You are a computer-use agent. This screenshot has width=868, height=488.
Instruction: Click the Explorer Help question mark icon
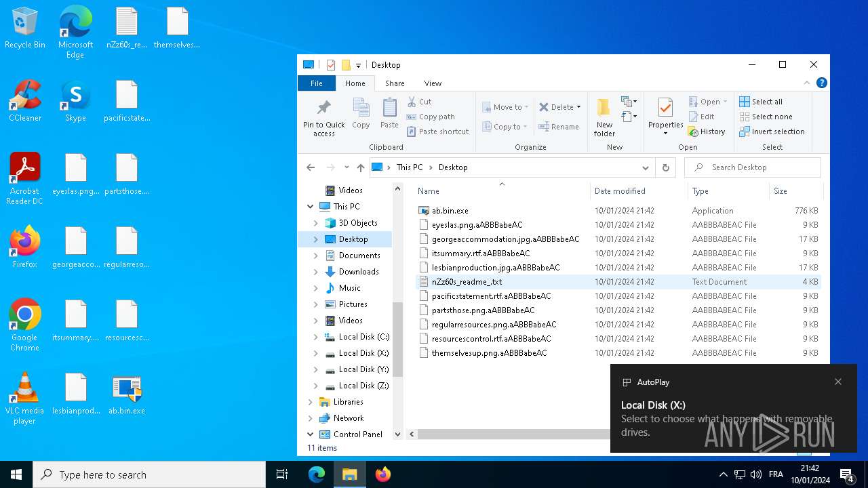[821, 83]
